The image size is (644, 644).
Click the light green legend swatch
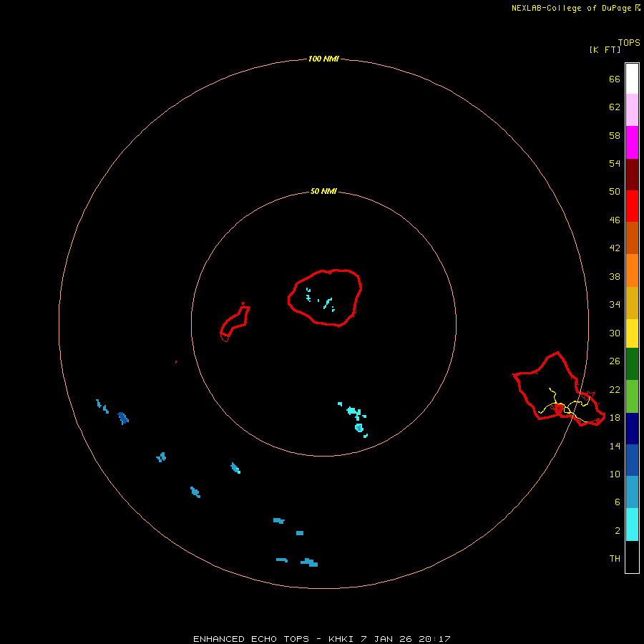click(x=632, y=396)
